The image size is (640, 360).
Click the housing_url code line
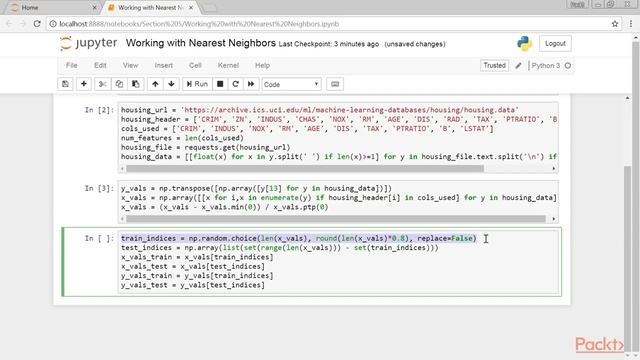click(x=320, y=110)
